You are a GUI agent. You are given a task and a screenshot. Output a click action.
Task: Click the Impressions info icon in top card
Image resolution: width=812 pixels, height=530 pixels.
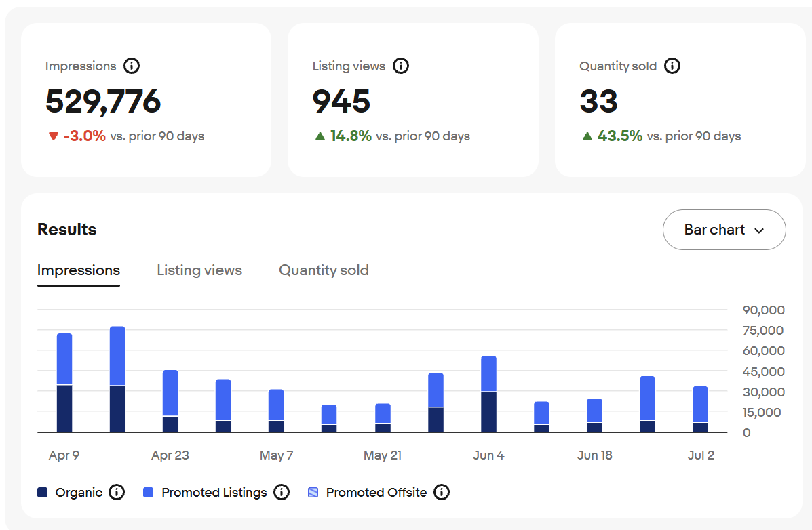point(132,66)
